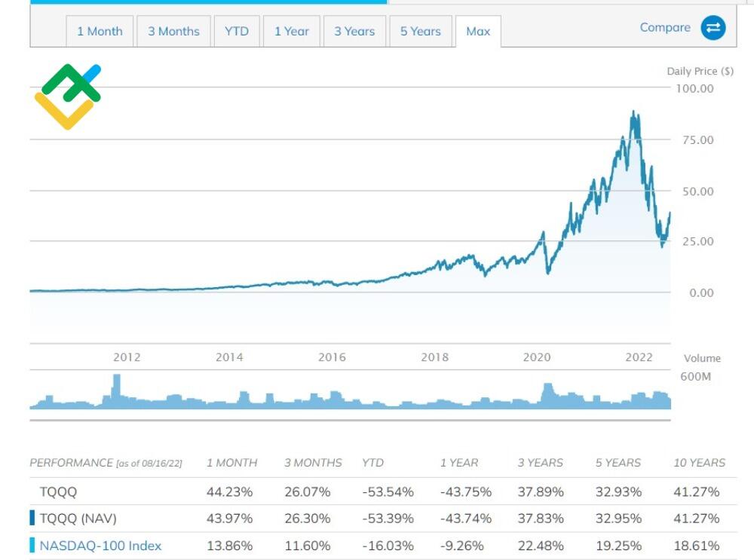Click TQQQ (NAV) 3 months value 26.30%
This screenshot has height=560, width=754.
(308, 519)
